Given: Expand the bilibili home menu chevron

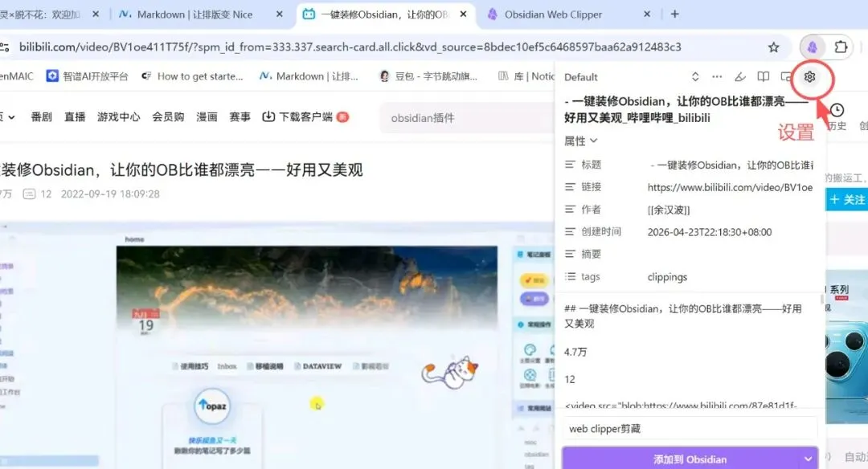Looking at the screenshot, I should [x=11, y=117].
